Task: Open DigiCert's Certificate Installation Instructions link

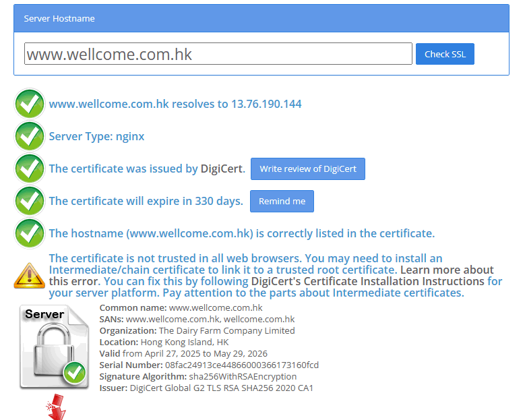Action: (x=367, y=281)
